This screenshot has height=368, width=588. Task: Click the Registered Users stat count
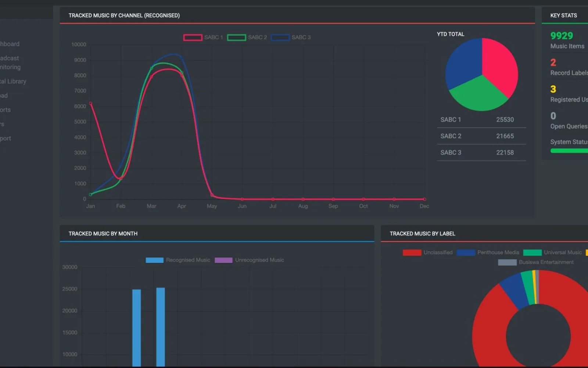click(553, 89)
